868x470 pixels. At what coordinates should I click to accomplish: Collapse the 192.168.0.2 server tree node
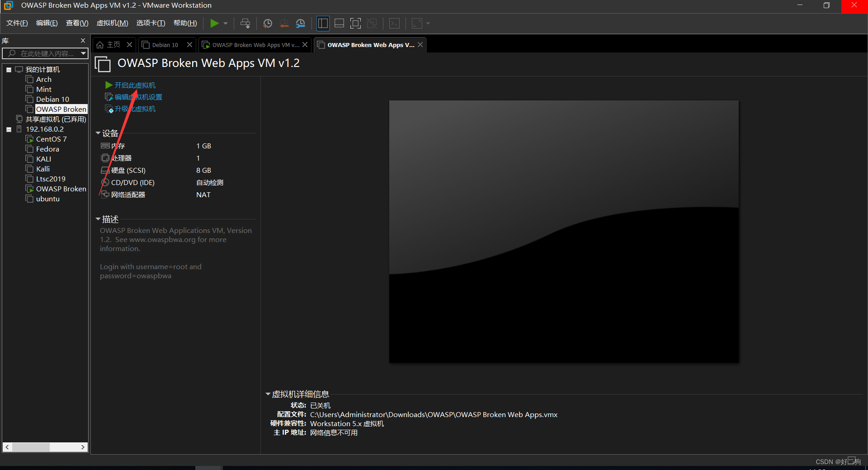pyautogui.click(x=9, y=129)
